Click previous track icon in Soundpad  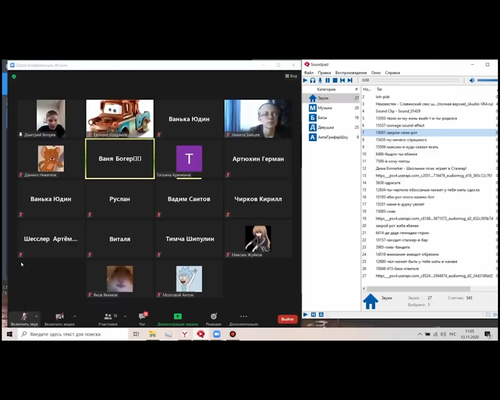[342, 80]
